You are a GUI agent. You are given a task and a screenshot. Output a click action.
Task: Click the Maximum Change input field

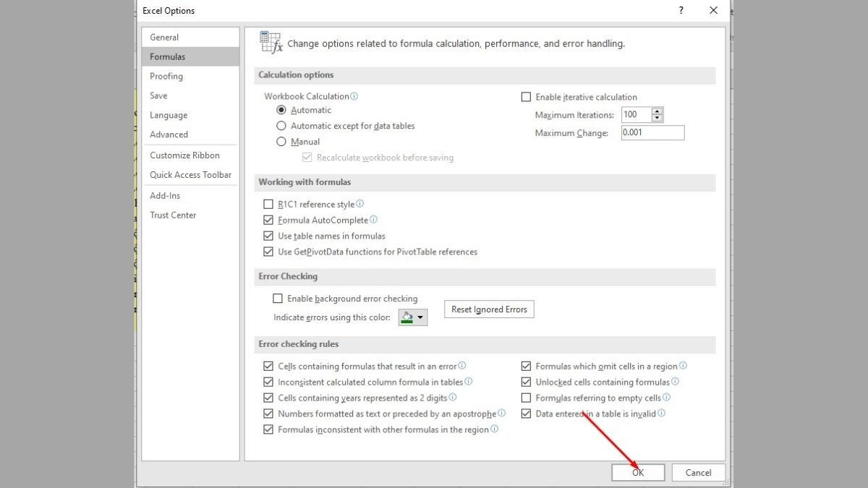652,133
